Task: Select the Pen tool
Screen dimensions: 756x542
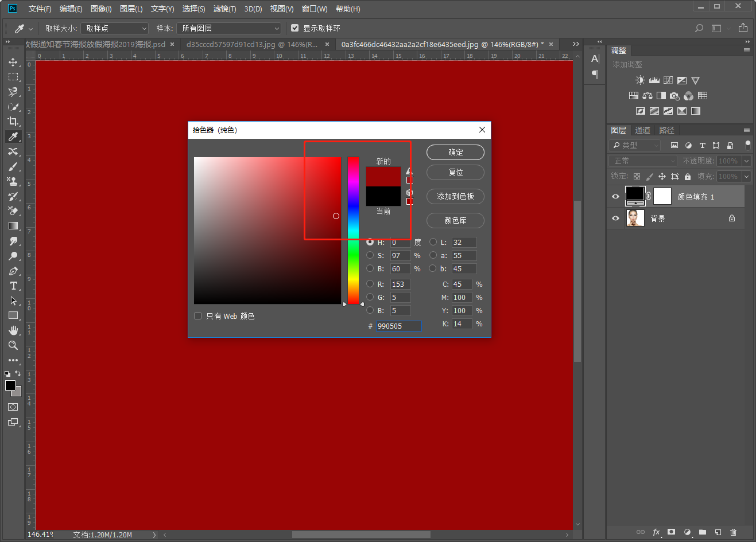Action: click(13, 271)
